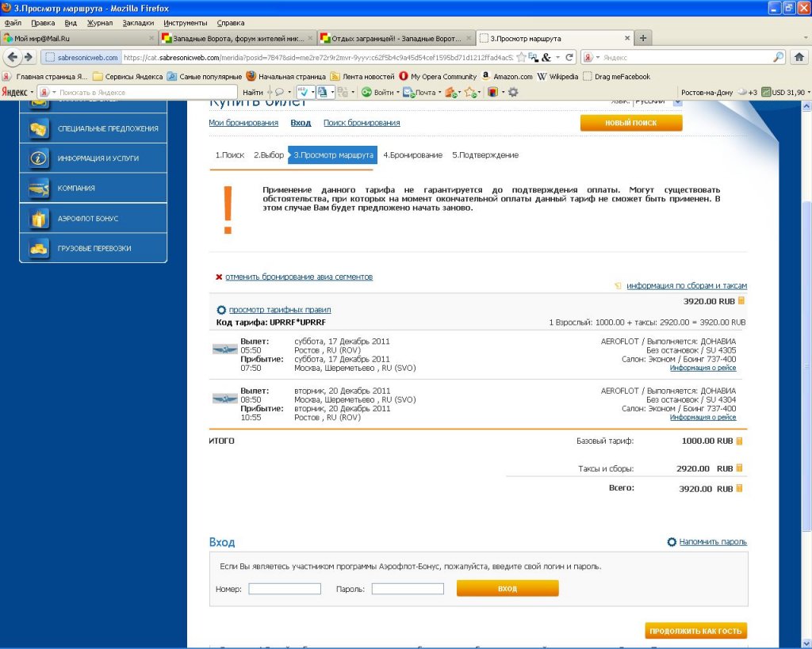Viewport: 812px width, 649px height.
Task: Click Aeroflot logo of the 05:50 flight
Action: click(225, 349)
